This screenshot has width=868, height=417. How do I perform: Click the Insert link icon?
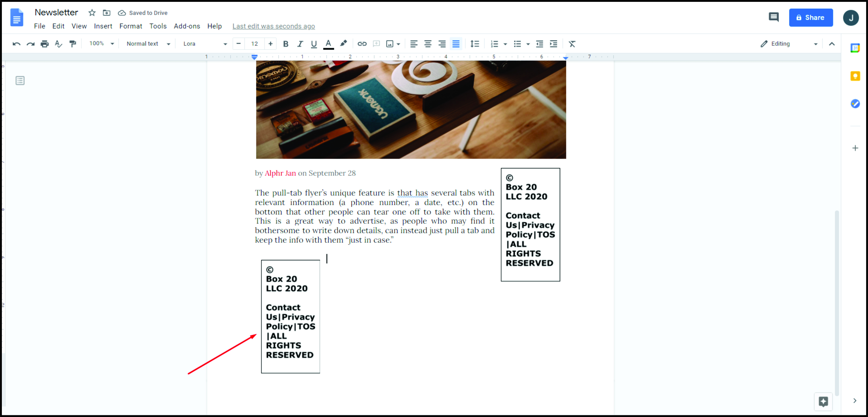click(362, 44)
